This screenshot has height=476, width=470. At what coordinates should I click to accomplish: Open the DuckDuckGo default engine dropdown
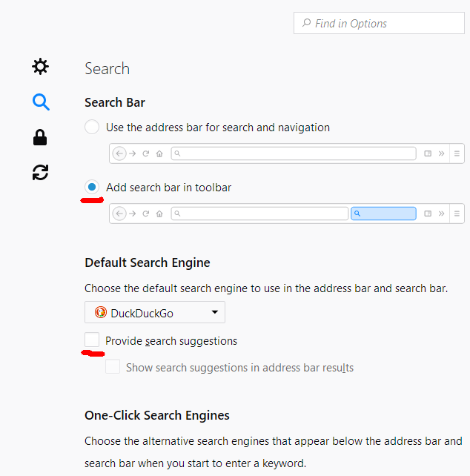point(155,312)
